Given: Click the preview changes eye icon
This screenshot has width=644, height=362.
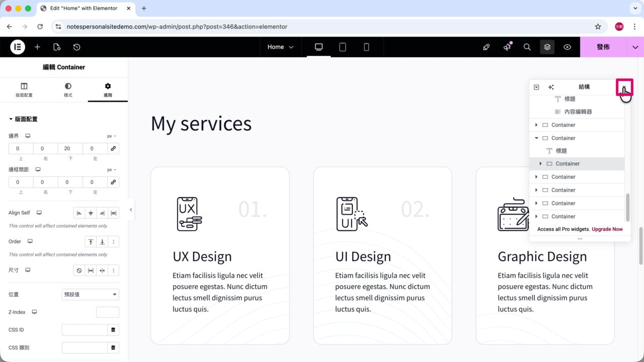Looking at the screenshot, I should tap(567, 47).
